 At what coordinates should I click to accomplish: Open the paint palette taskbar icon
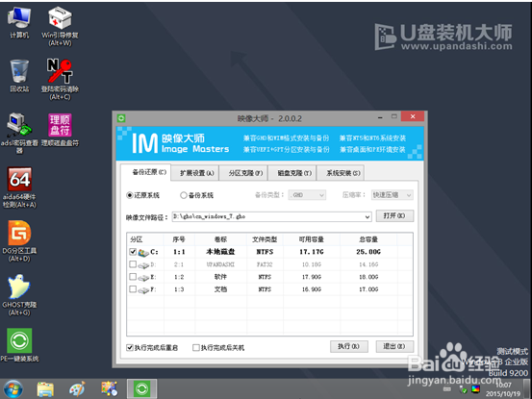coord(77,389)
